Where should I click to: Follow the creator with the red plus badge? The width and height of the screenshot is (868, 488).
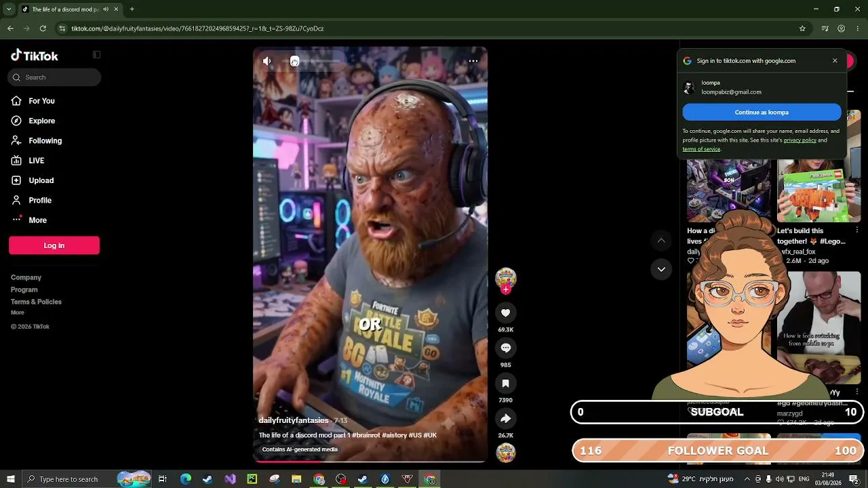click(506, 289)
